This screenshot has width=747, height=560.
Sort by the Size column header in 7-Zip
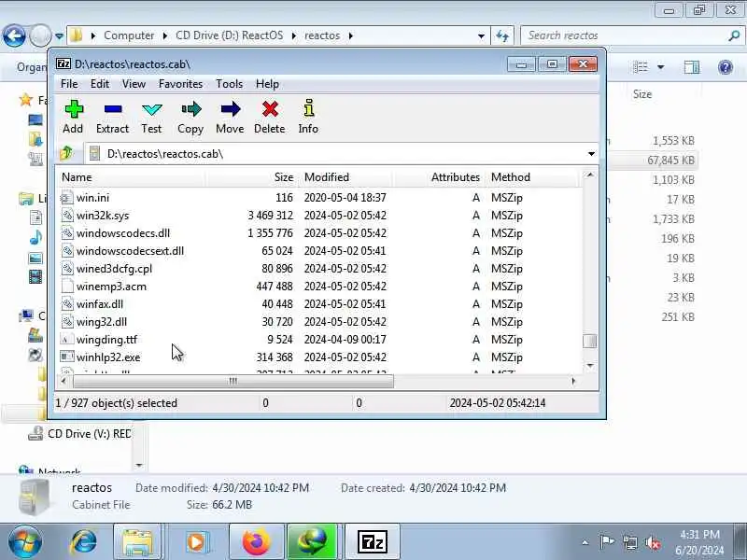pos(252,177)
